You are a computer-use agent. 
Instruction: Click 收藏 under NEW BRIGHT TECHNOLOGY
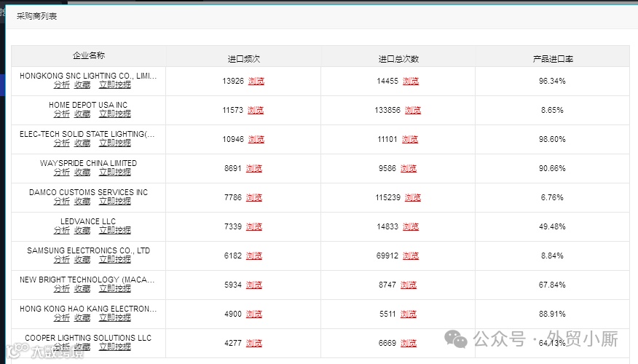pyautogui.click(x=82, y=288)
